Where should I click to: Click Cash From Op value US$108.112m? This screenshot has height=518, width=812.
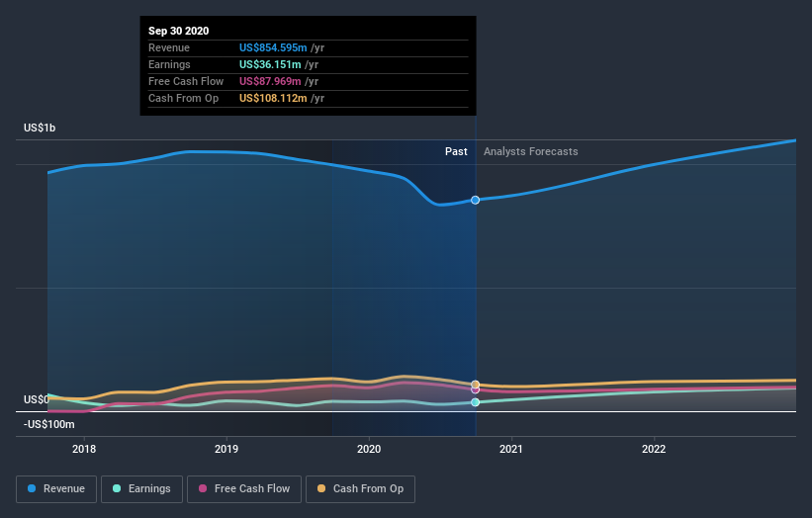pyautogui.click(x=273, y=98)
